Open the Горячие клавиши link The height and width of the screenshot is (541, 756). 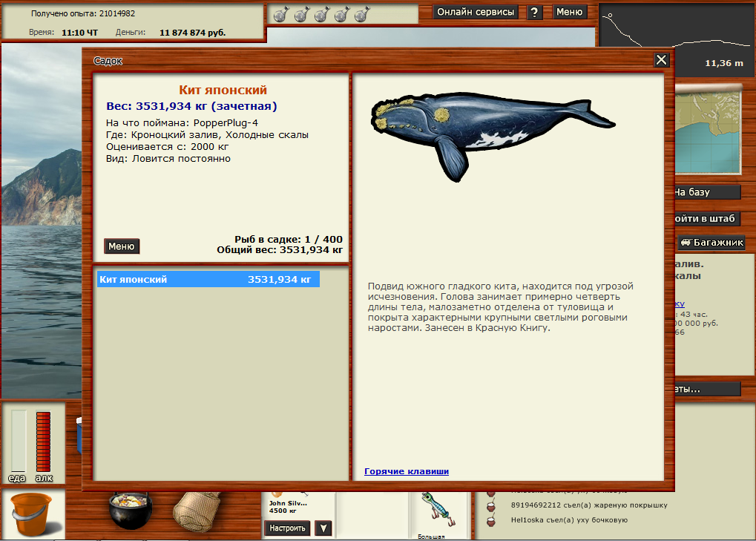click(x=407, y=471)
